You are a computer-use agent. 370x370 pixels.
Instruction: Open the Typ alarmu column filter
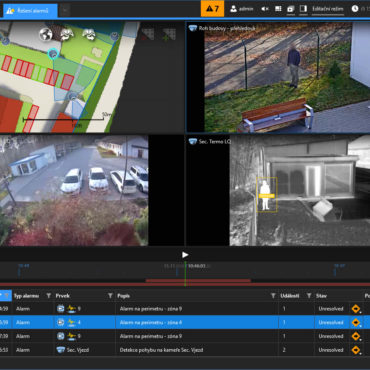coord(48,296)
